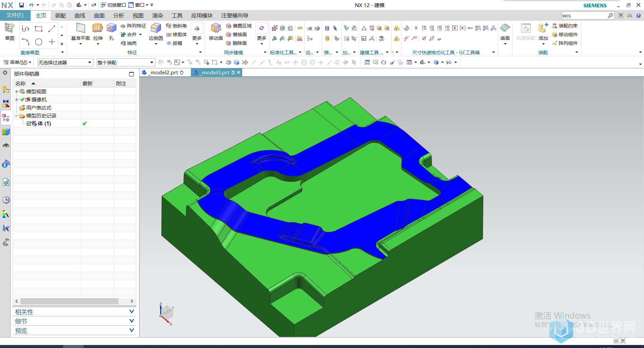Click the save icon in title bar
The width and height of the screenshot is (644, 348).
21,5
